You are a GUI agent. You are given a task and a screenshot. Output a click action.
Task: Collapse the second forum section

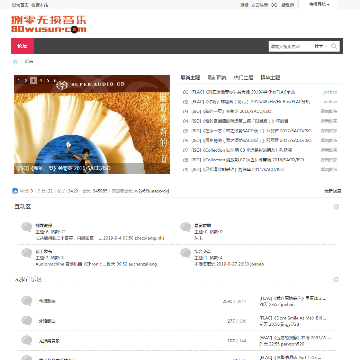336,279
